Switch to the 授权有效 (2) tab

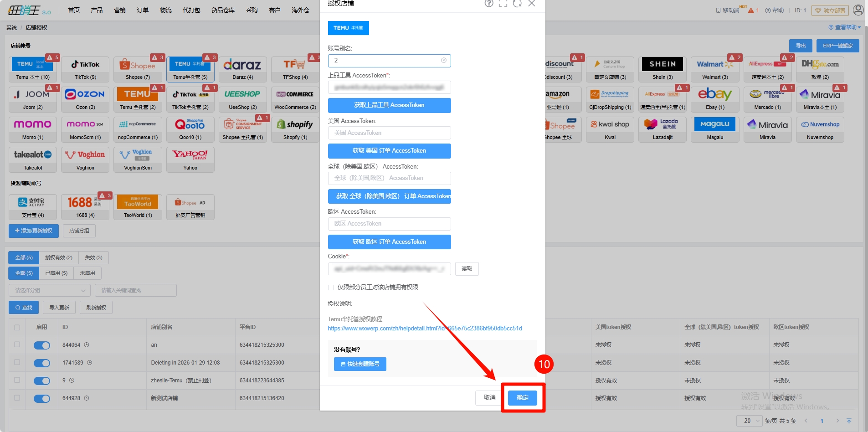[x=59, y=258]
